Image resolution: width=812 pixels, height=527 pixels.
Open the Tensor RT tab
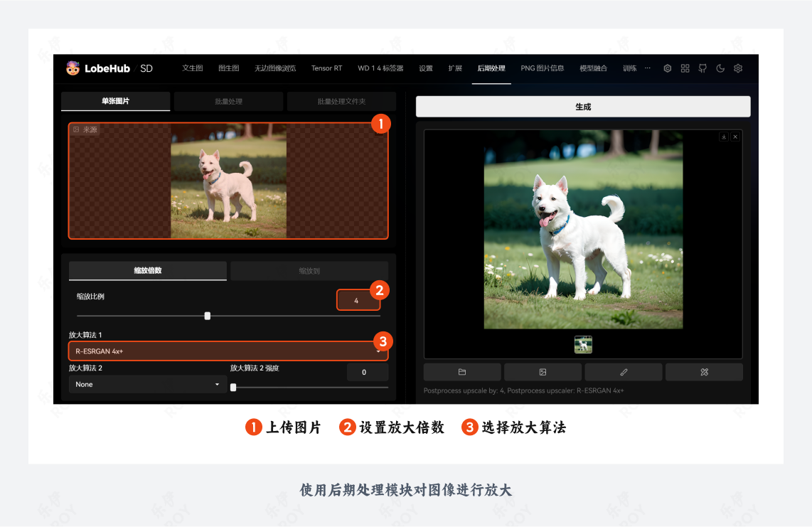click(327, 68)
